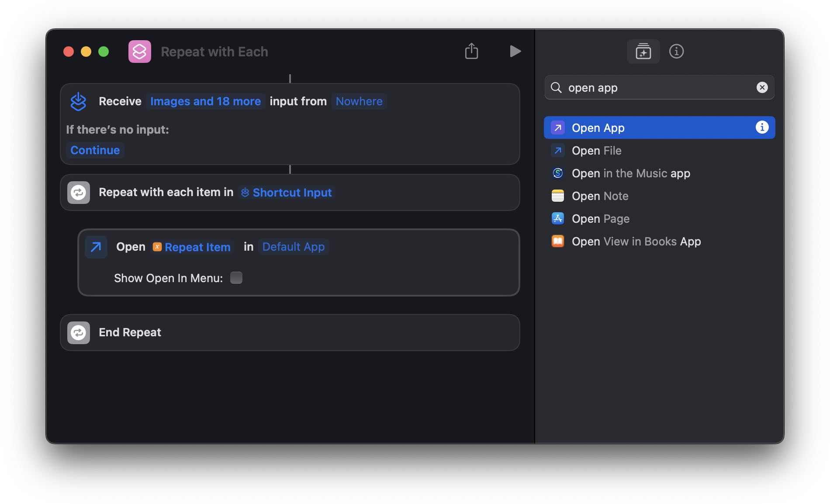The image size is (830, 504).
Task: Change the 'Nowhere' input source
Action: [x=359, y=101]
